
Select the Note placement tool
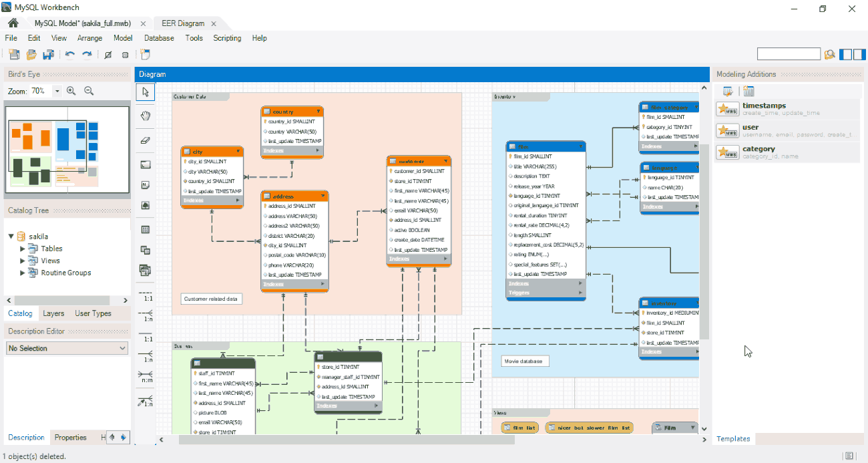[146, 185]
